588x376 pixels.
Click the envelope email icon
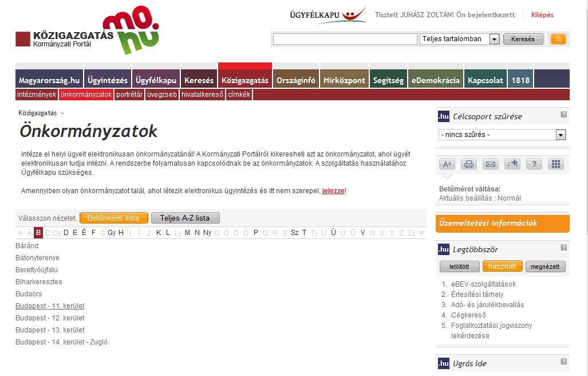coord(491,164)
